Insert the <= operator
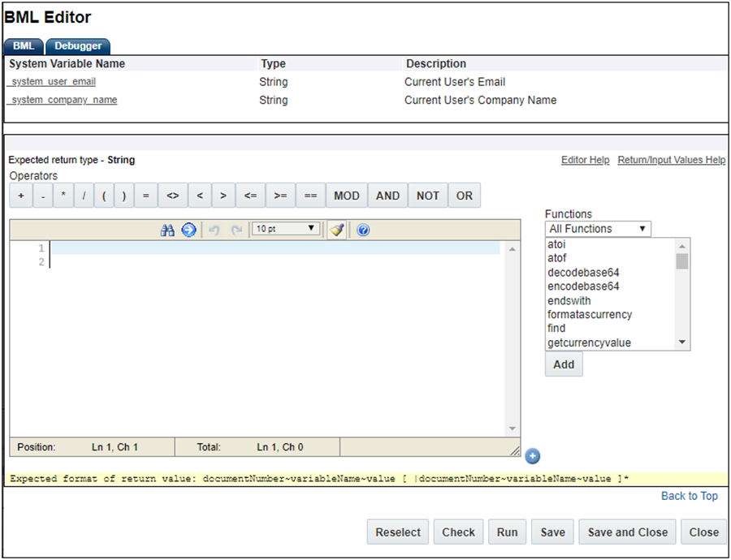 point(250,196)
